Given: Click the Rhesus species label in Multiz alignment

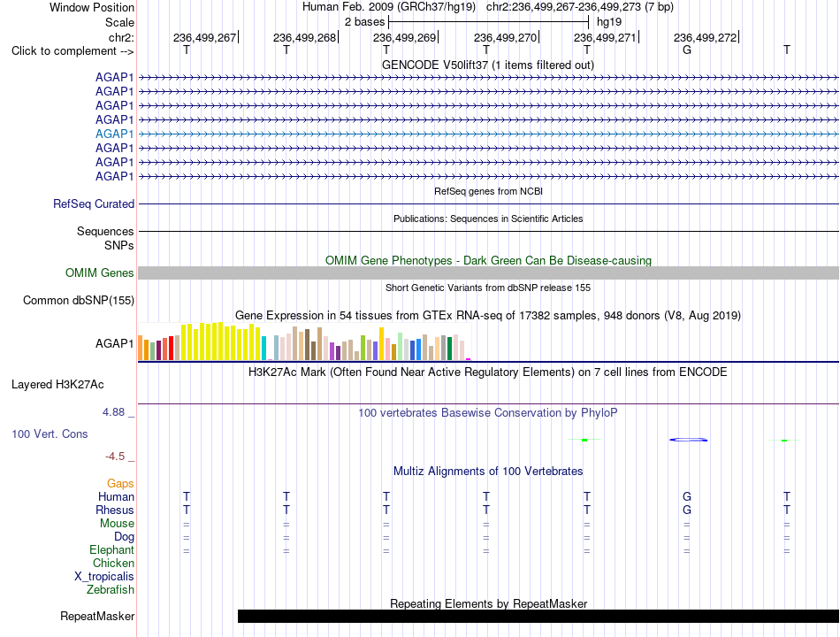Looking at the screenshot, I should tap(115, 510).
